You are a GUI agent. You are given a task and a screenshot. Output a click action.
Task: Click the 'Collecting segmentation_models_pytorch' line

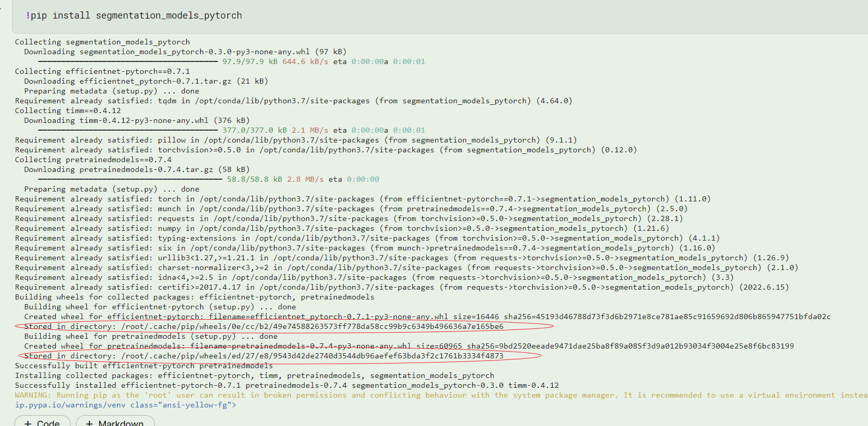(102, 42)
